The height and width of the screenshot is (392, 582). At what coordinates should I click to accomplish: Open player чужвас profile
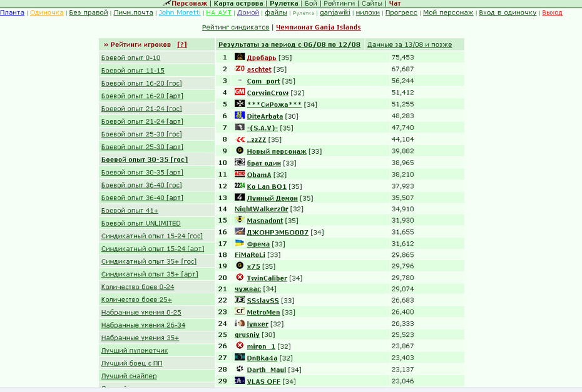pos(248,289)
